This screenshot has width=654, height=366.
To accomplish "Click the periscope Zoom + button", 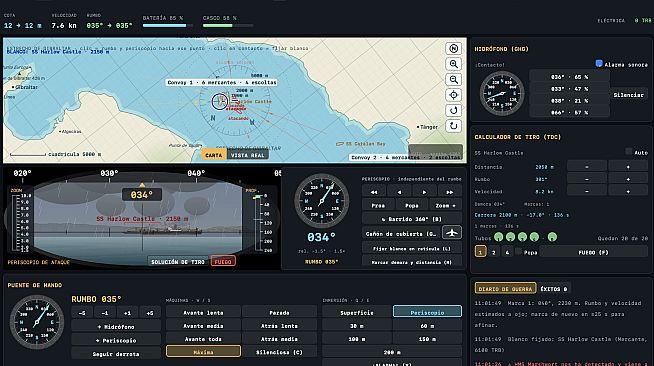I will (445, 205).
